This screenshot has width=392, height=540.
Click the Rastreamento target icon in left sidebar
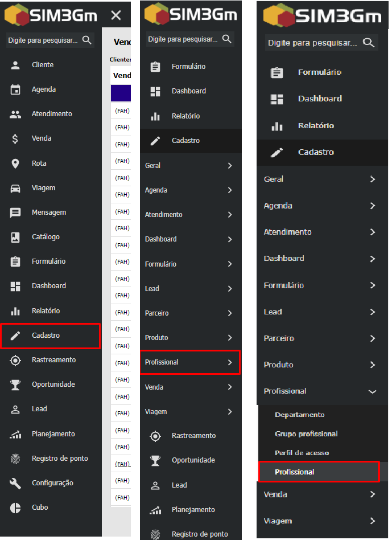pyautogui.click(x=15, y=361)
